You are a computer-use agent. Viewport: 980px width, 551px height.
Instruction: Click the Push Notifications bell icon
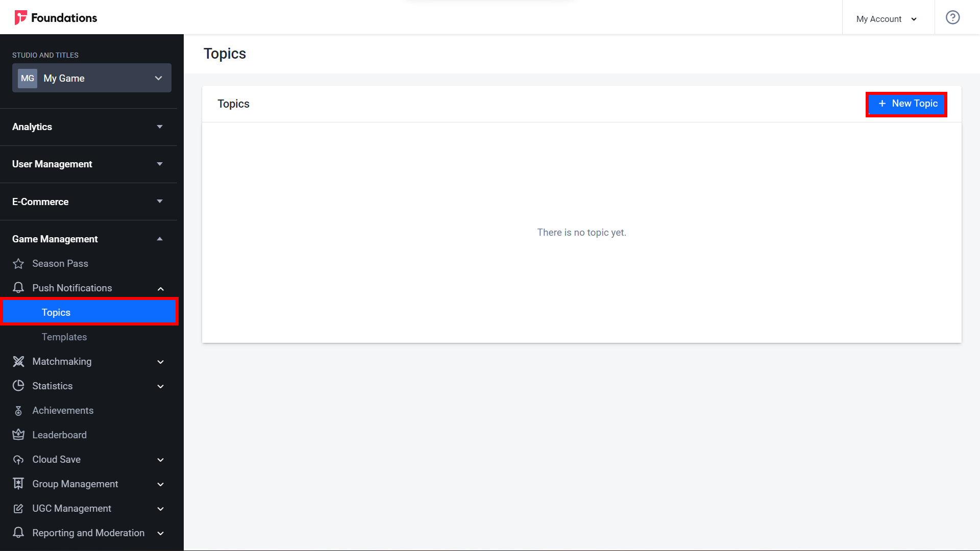pyautogui.click(x=19, y=287)
